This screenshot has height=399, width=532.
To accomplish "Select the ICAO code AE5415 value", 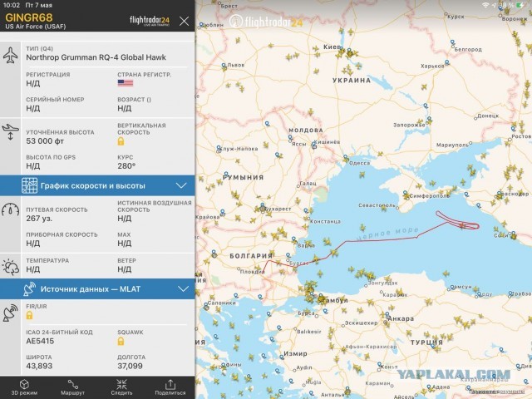I will (x=40, y=342).
